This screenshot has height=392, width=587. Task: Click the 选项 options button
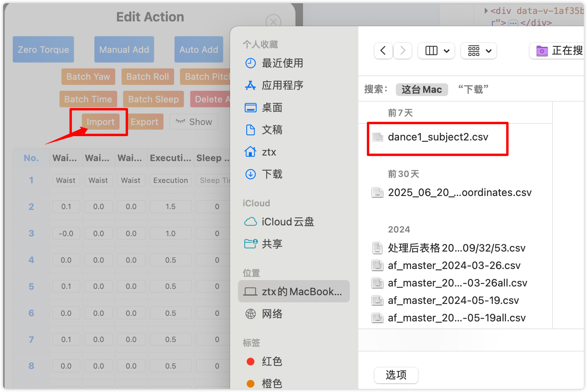pos(396,375)
